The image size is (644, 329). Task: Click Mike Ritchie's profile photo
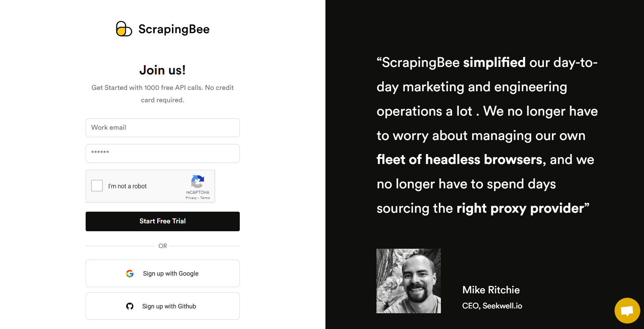click(409, 281)
